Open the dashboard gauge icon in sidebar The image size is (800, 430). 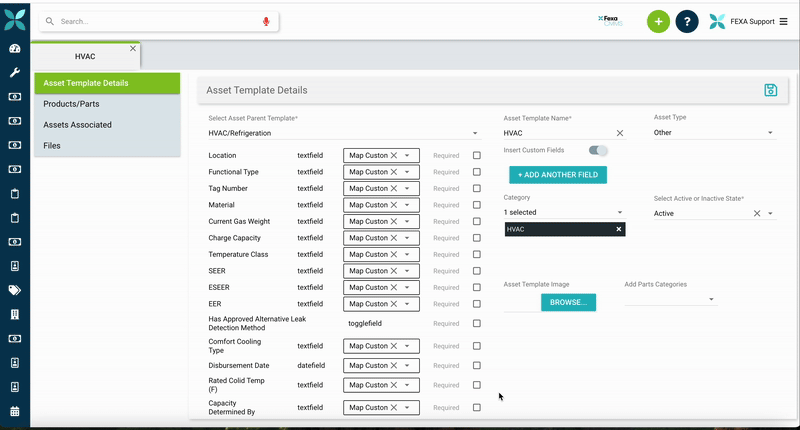(15, 48)
